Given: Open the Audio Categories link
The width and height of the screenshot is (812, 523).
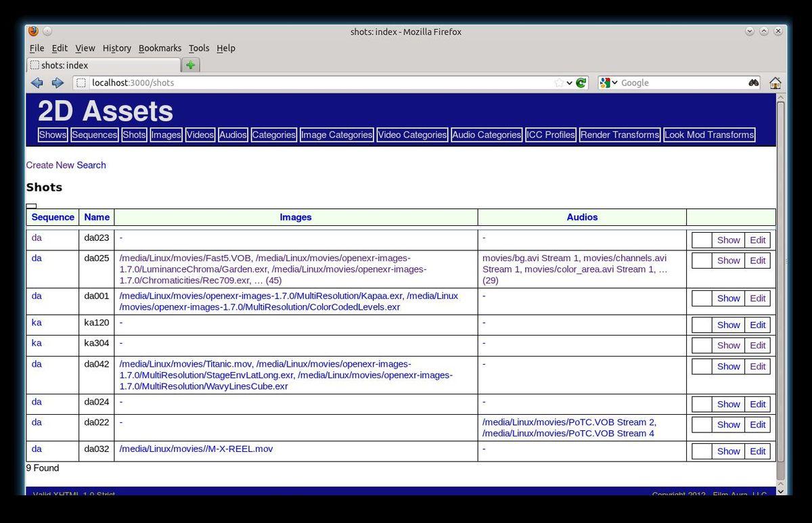Looking at the screenshot, I should tap(487, 135).
